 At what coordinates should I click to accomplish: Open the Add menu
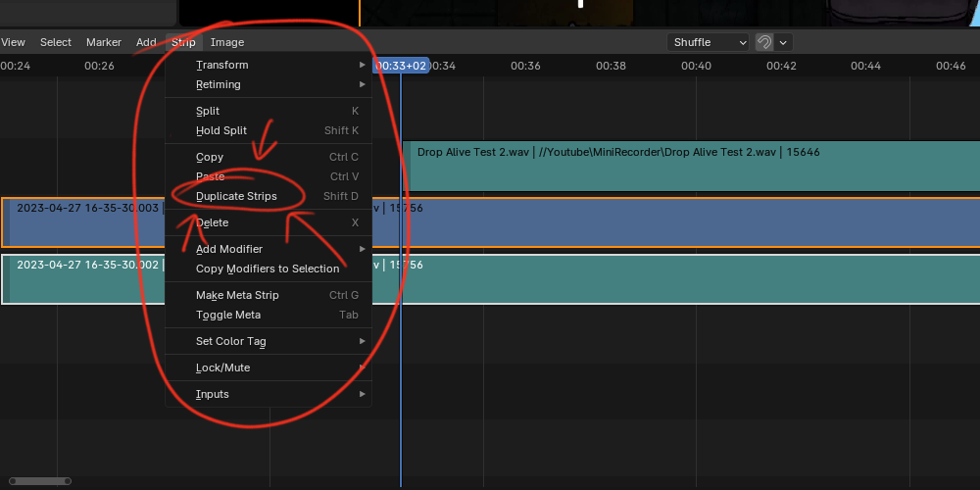click(x=146, y=42)
